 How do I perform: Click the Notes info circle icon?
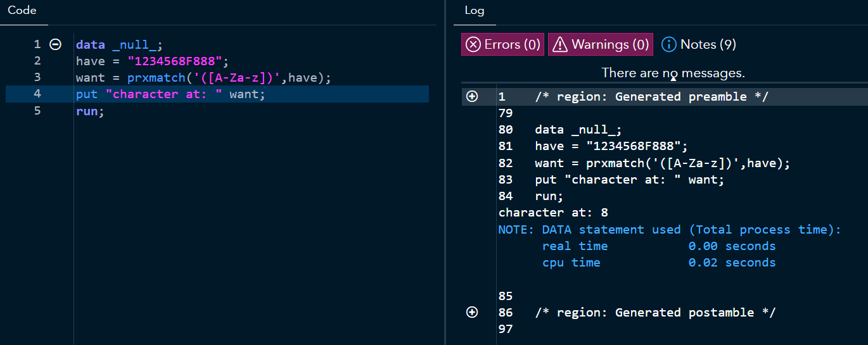point(669,44)
